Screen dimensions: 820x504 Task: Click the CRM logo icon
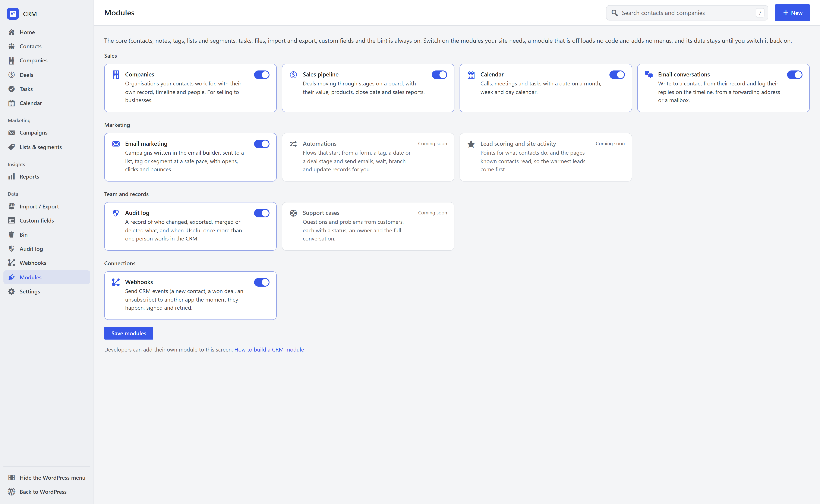(x=13, y=14)
